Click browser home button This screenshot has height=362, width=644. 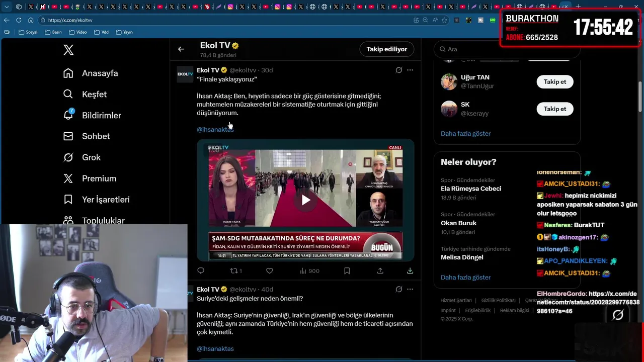(31, 20)
